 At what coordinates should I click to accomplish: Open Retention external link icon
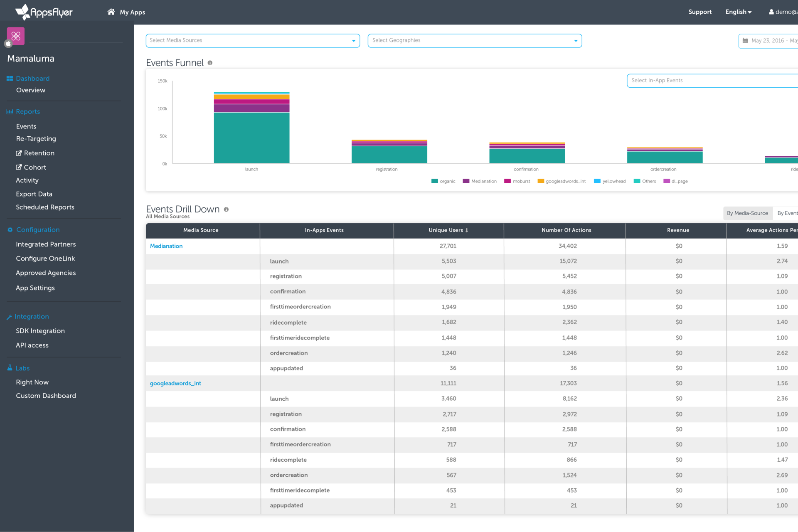[x=19, y=153]
